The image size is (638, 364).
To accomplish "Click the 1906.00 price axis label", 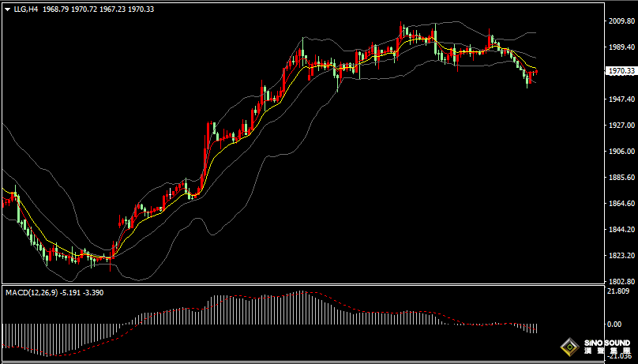I will tap(620, 152).
